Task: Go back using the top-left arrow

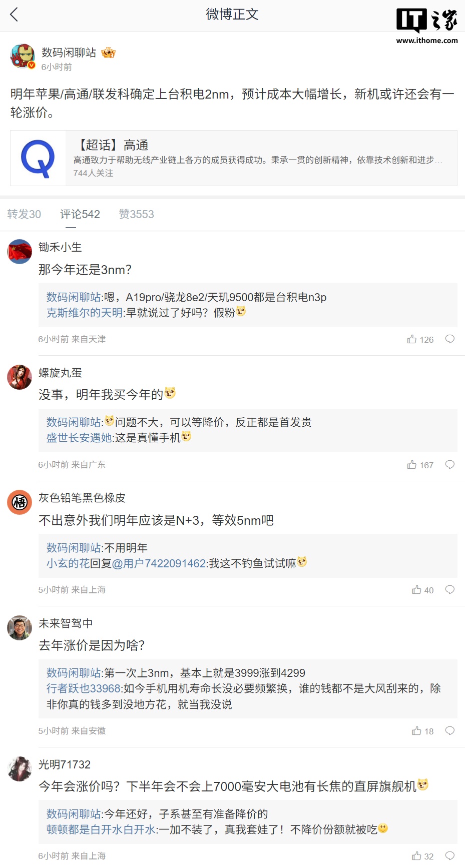Action: pos(14,15)
